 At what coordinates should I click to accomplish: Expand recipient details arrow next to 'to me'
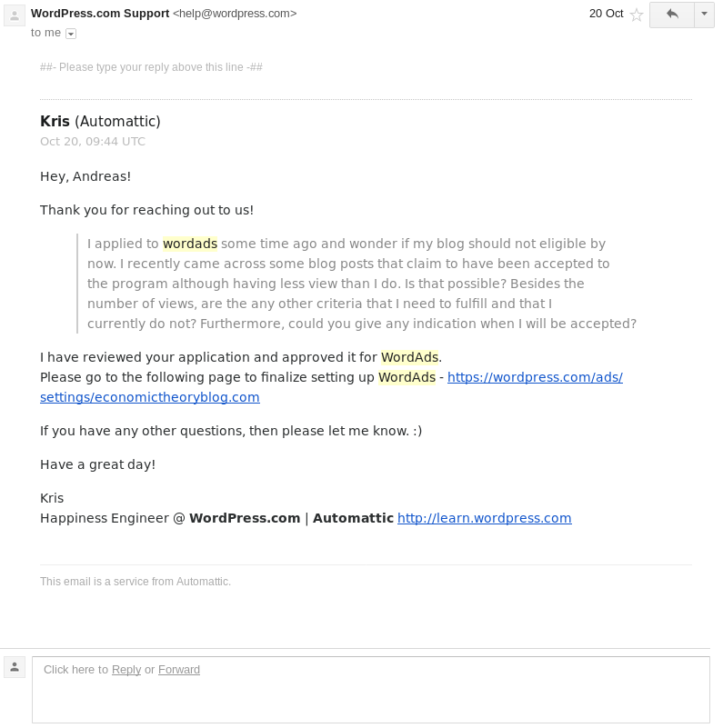[x=71, y=34]
